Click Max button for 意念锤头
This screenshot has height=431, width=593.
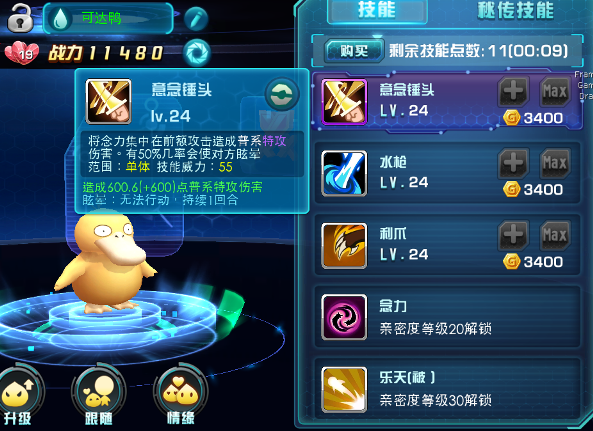[554, 91]
